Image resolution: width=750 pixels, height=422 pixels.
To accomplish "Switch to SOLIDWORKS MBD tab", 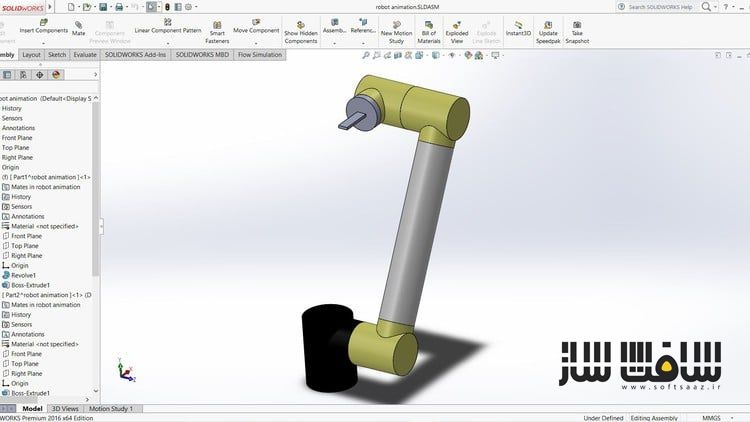I will (x=202, y=55).
